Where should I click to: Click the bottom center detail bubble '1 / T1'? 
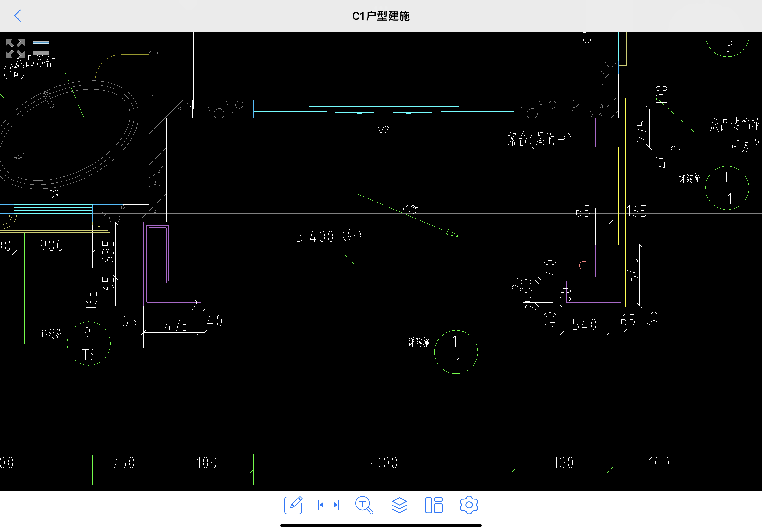[456, 352]
